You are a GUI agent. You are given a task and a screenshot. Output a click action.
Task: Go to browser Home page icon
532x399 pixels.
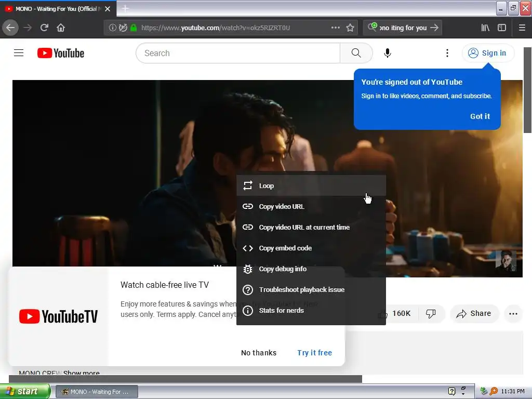pos(61,28)
